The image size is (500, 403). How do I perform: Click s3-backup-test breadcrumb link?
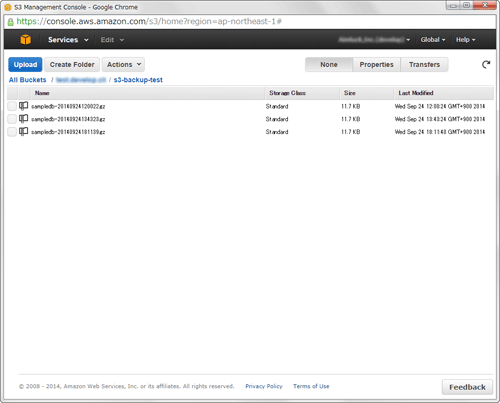[138, 80]
